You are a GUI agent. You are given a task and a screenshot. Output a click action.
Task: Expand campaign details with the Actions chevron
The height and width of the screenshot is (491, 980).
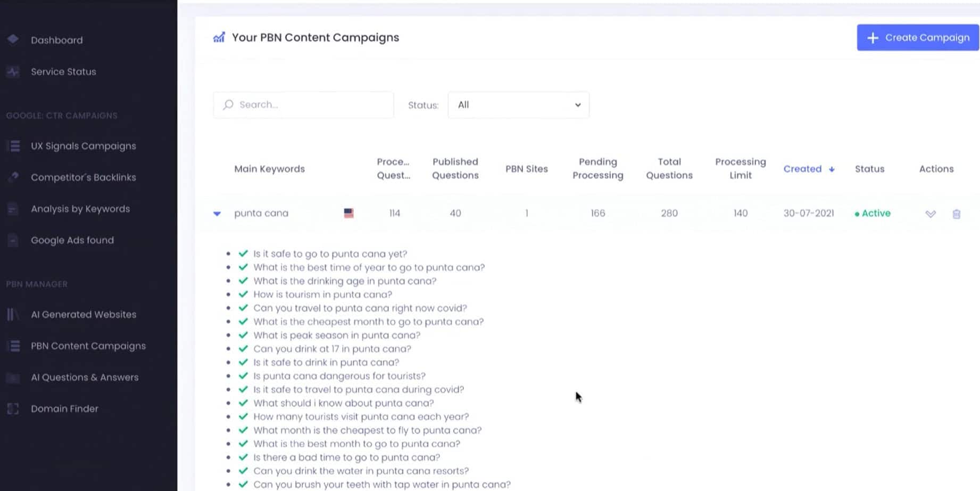[931, 214]
